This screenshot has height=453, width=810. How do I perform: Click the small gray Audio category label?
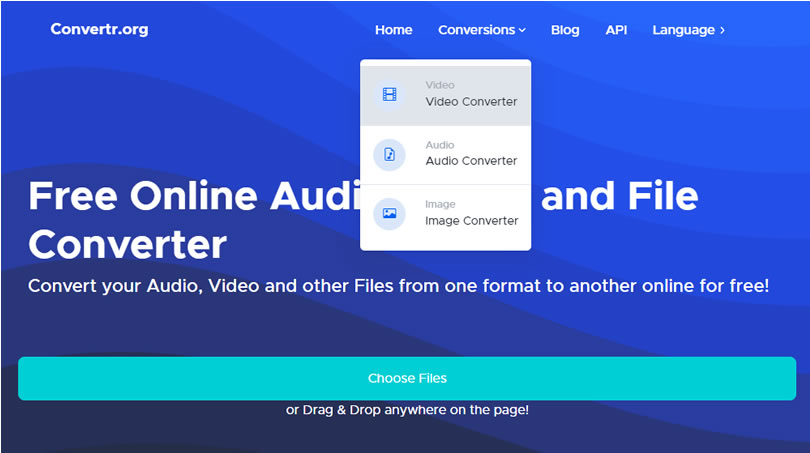coord(440,145)
